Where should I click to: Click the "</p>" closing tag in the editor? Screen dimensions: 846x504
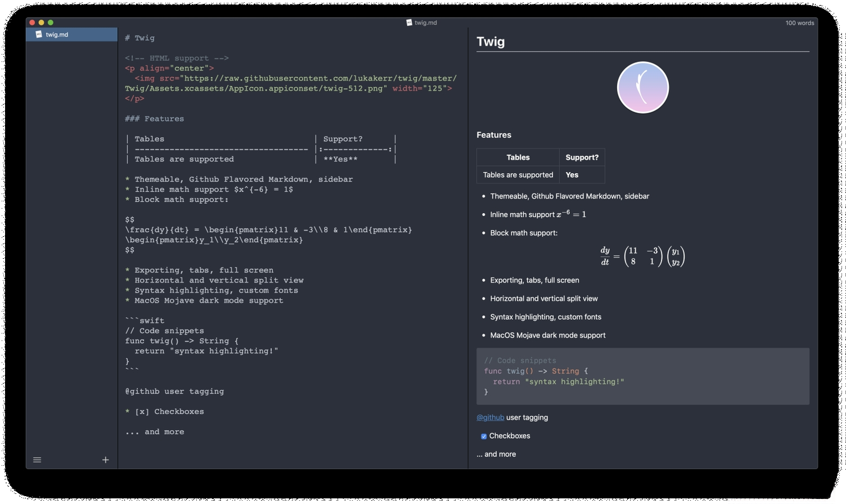tap(135, 99)
